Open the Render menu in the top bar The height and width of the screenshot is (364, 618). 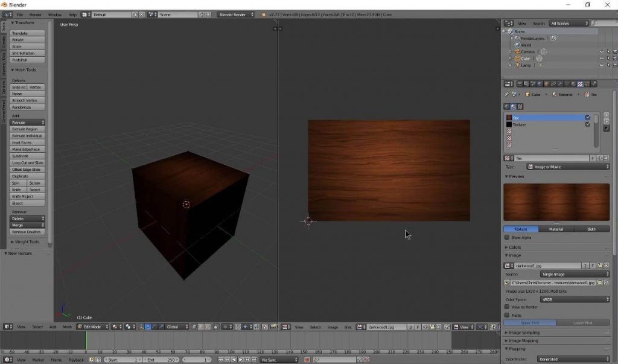click(x=35, y=14)
